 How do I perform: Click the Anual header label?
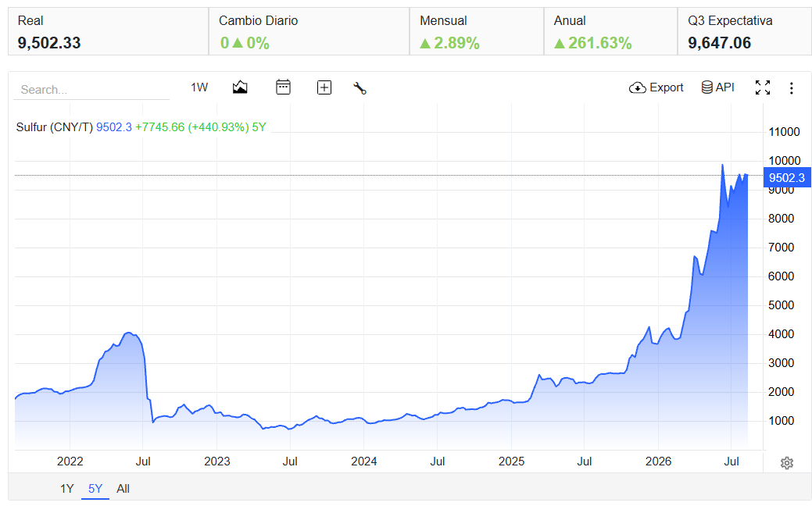tap(570, 21)
